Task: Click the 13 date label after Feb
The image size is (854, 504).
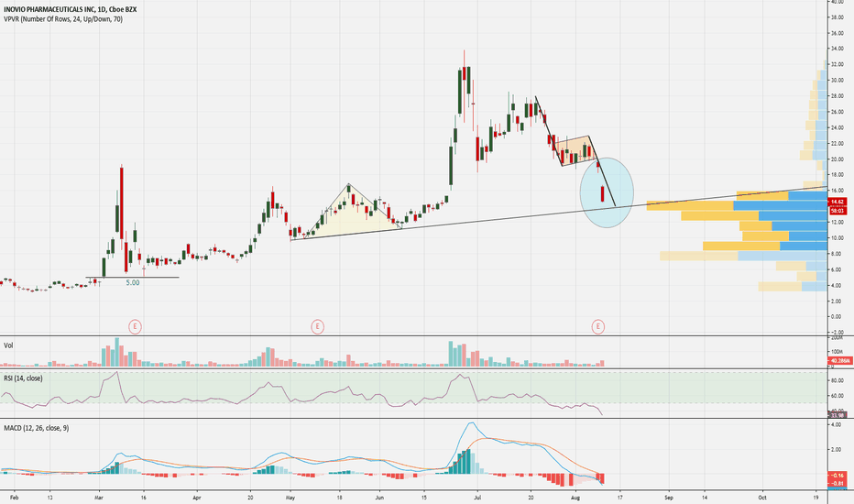Action: (x=50, y=498)
